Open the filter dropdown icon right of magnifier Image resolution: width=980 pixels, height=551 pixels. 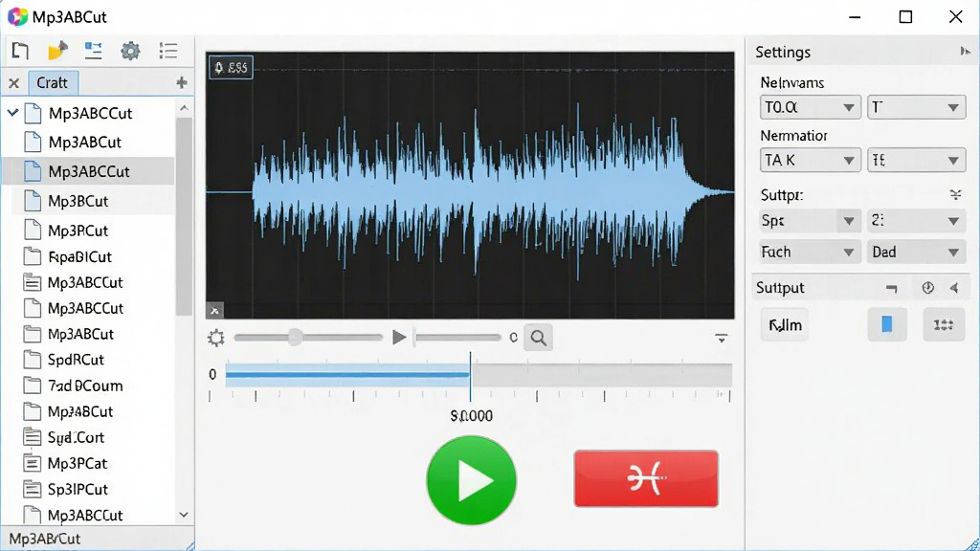pyautogui.click(x=722, y=338)
